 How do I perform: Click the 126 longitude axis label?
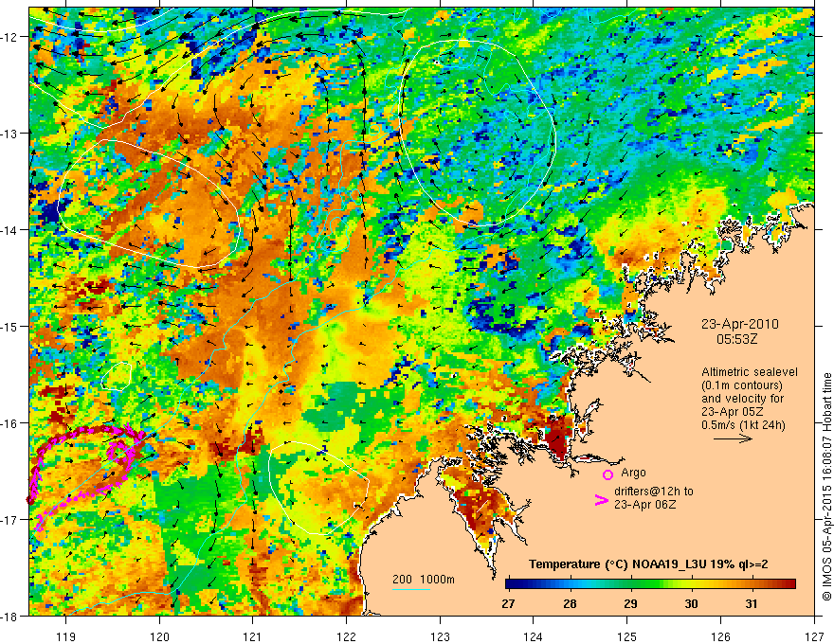click(720, 637)
